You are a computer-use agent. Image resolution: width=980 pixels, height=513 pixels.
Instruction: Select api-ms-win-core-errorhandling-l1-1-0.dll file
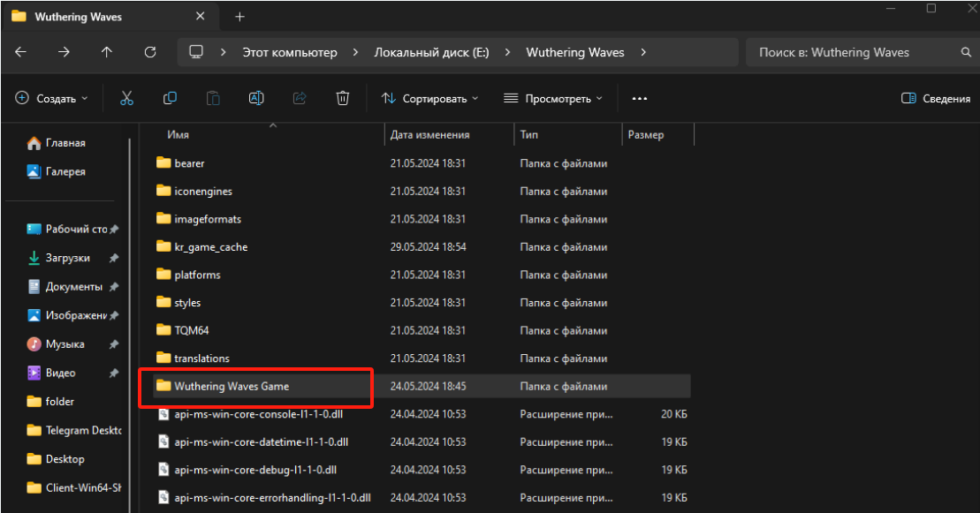pyautogui.click(x=422, y=498)
